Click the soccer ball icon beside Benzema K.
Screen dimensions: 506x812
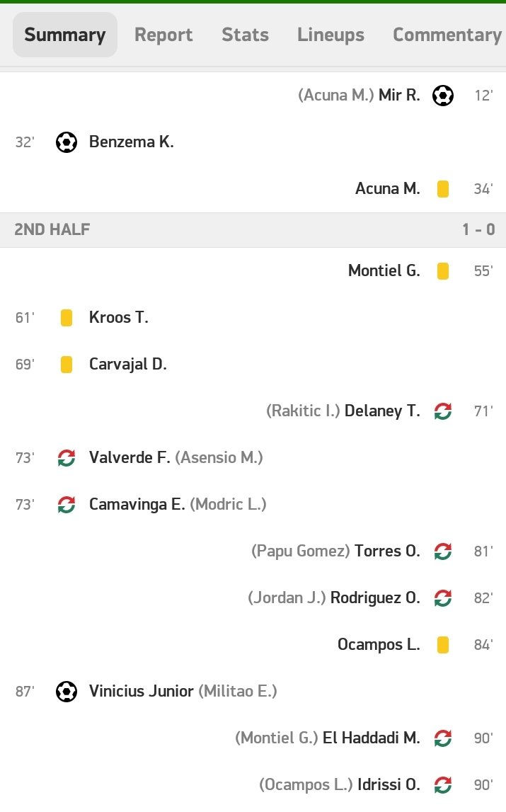(x=67, y=142)
